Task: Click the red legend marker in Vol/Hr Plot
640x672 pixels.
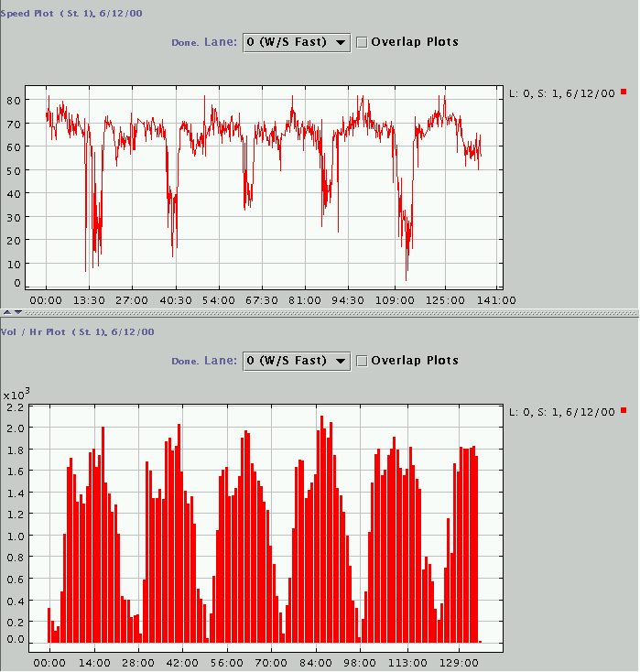Action: 624,410
